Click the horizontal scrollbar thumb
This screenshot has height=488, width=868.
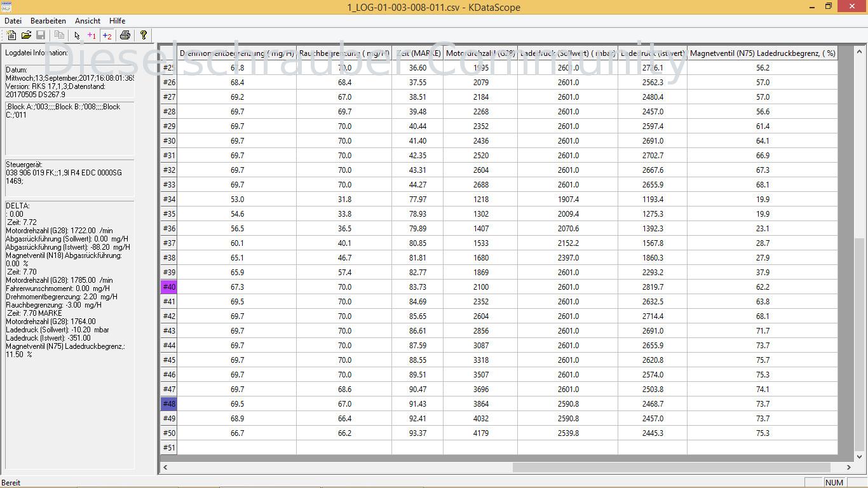(671, 468)
